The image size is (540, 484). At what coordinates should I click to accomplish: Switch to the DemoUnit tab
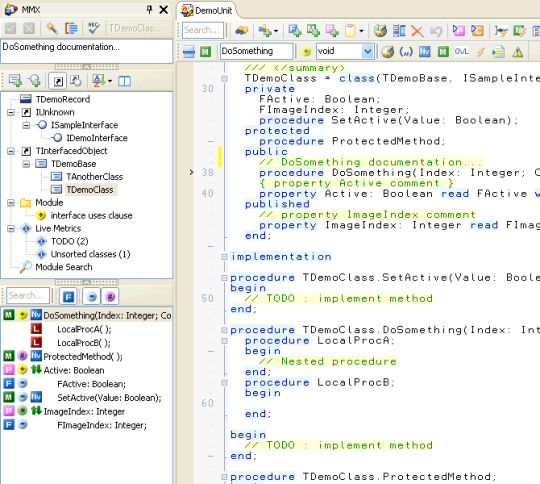click(207, 10)
